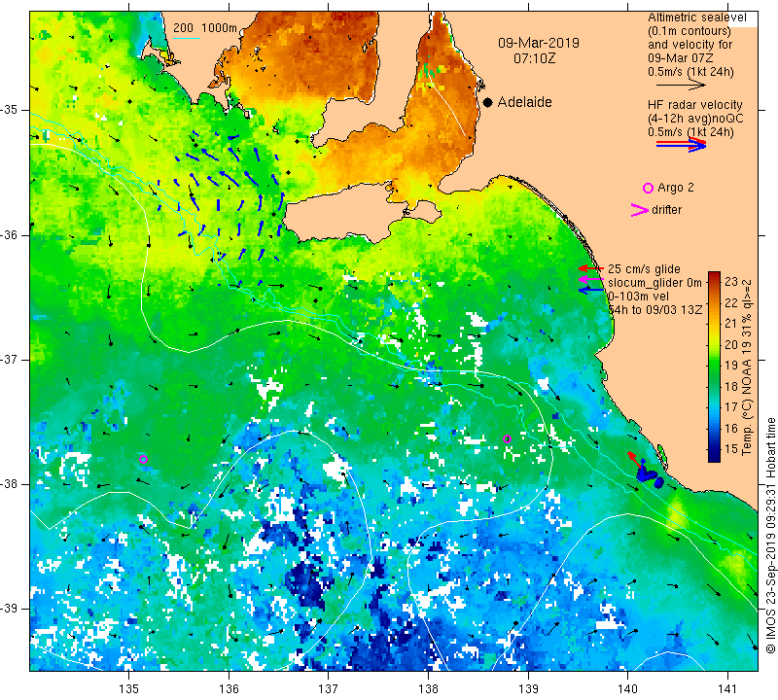Viewport: 778px width, 700px height.
Task: Click the '(0.1m contours)' legend line
Action: pyautogui.click(x=690, y=31)
